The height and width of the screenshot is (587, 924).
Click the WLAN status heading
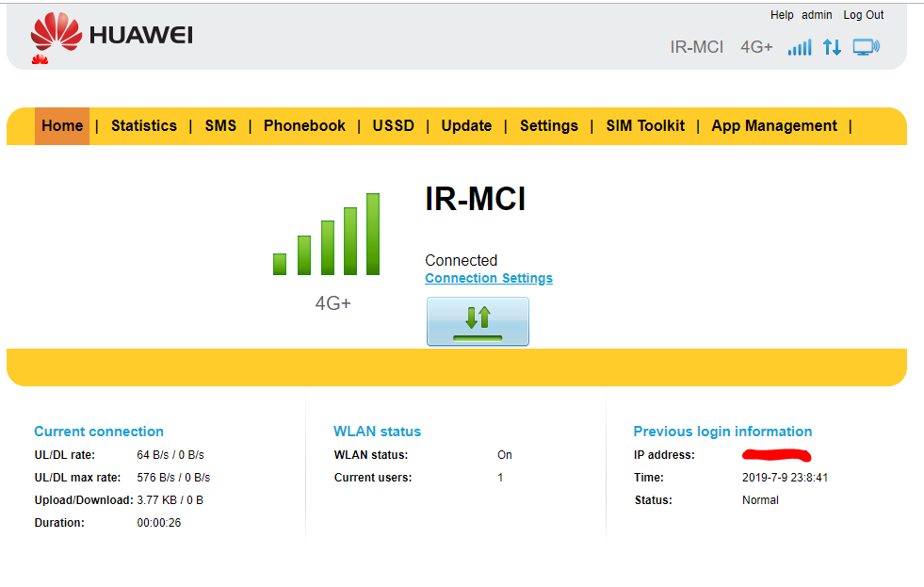[377, 432]
